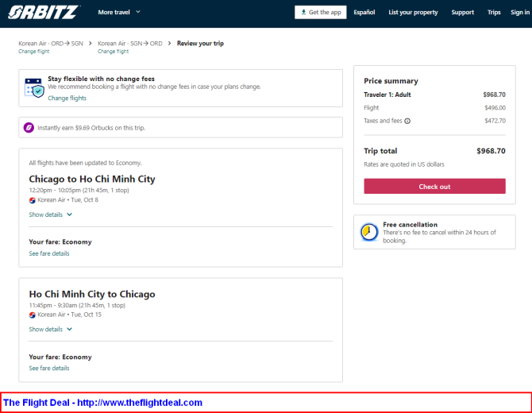Image resolution: width=532 pixels, height=413 pixels.
Task: Click the Free cancellation heading
Action: click(411, 225)
